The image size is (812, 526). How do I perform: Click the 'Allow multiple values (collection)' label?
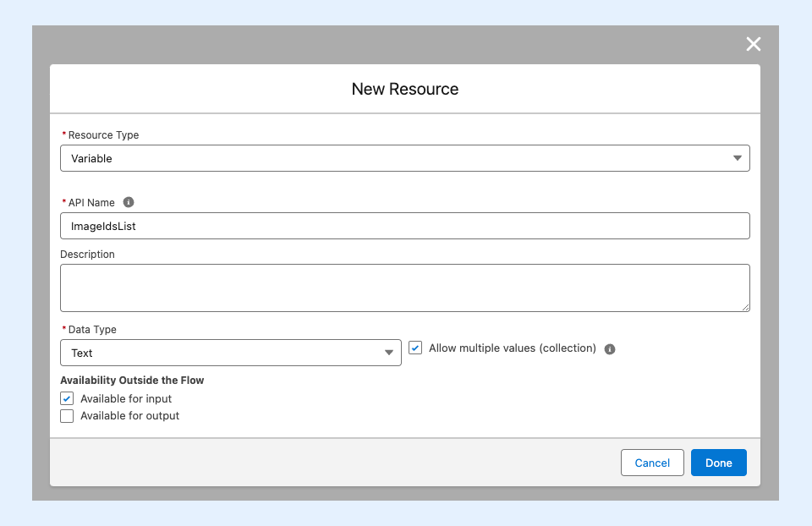(512, 348)
